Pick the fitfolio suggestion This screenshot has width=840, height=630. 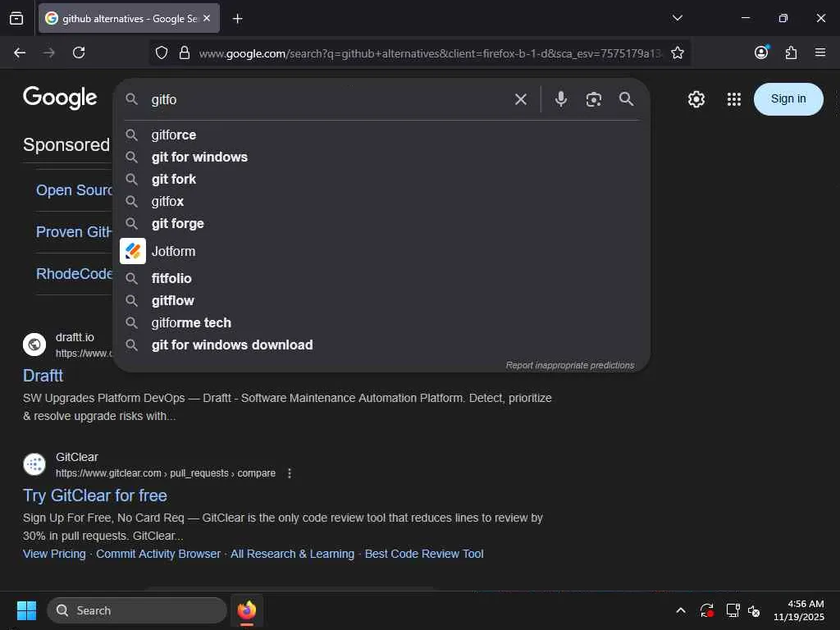click(x=381, y=279)
